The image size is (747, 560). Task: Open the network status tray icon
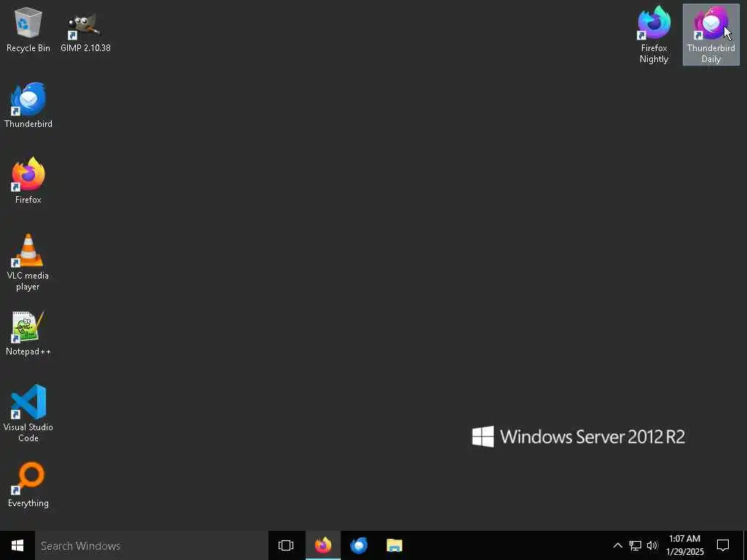[x=635, y=545]
